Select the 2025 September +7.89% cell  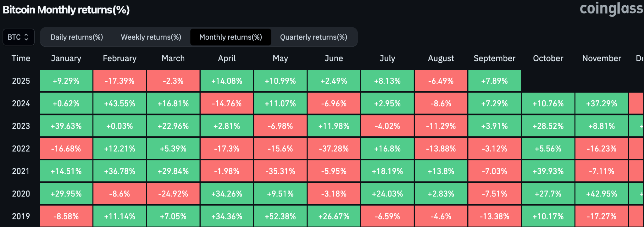pos(494,81)
